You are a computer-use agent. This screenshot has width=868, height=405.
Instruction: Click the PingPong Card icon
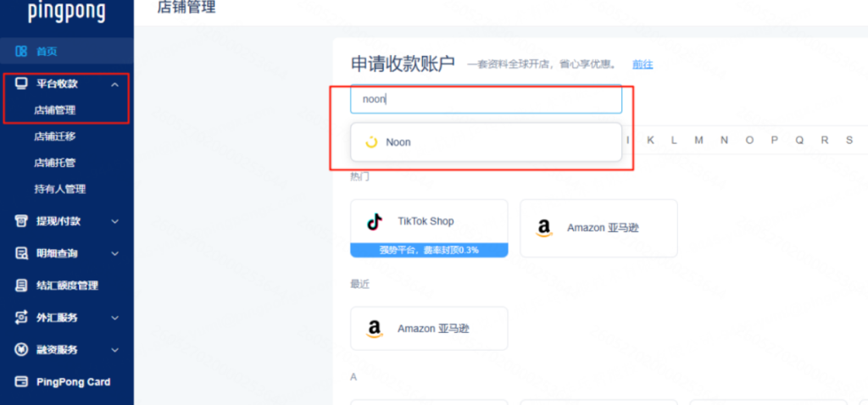(x=21, y=382)
